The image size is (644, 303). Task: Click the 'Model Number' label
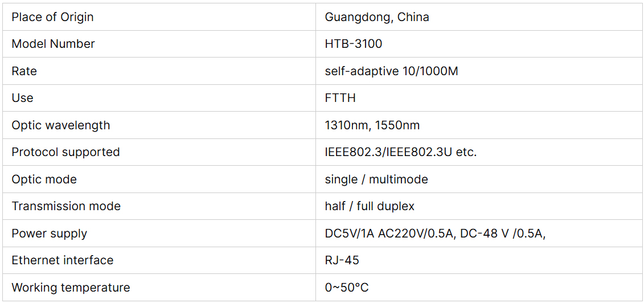coord(53,44)
